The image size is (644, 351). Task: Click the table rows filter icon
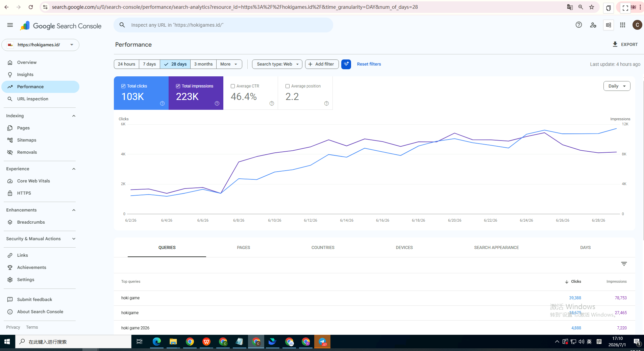624,264
